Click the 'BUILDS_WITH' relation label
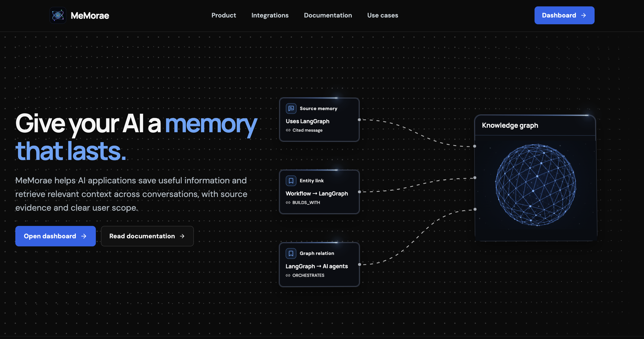This screenshot has width=644, height=339. (306, 203)
